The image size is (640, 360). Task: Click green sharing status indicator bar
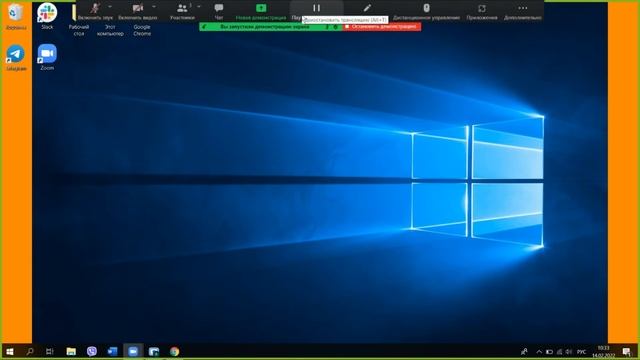(x=271, y=27)
